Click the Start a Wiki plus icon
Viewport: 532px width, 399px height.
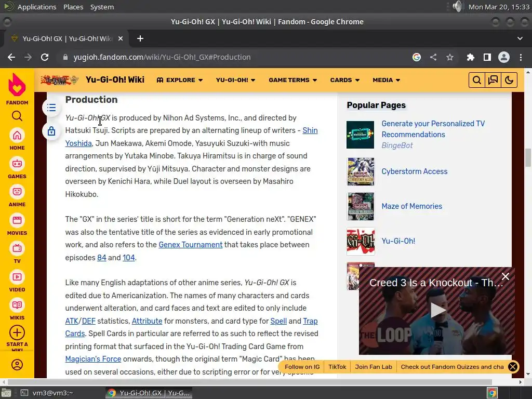click(x=17, y=333)
